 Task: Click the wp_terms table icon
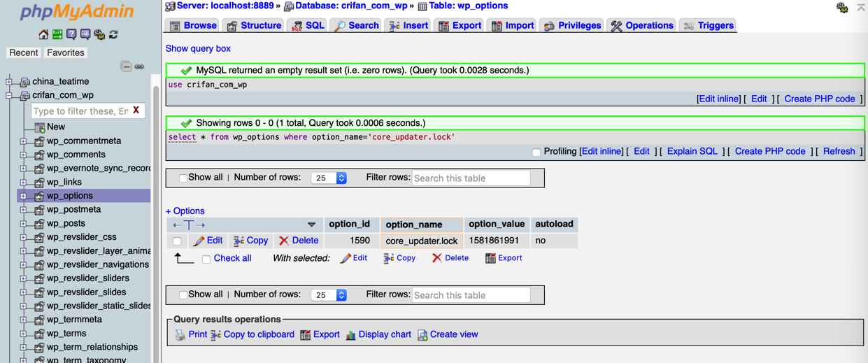tap(39, 334)
